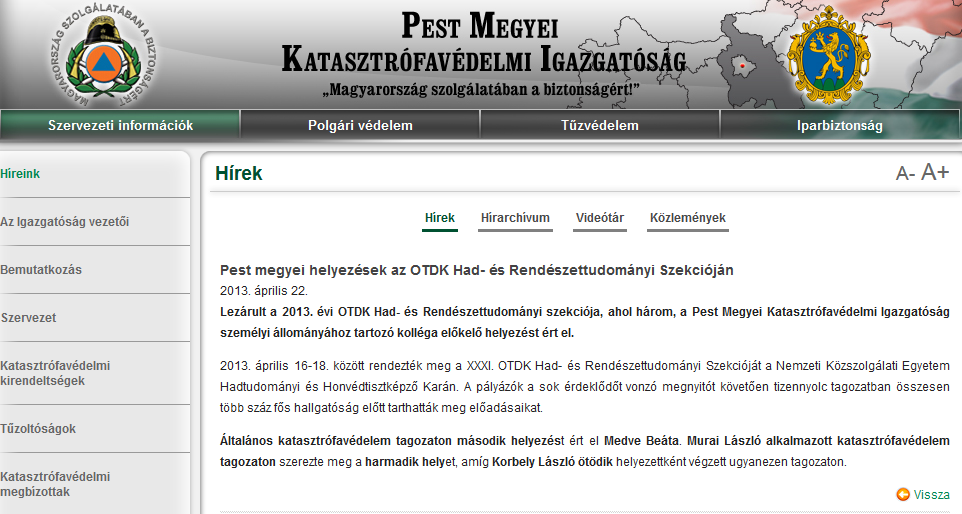
Task: Click the article title about OTDK helyezések
Action: coord(477,270)
